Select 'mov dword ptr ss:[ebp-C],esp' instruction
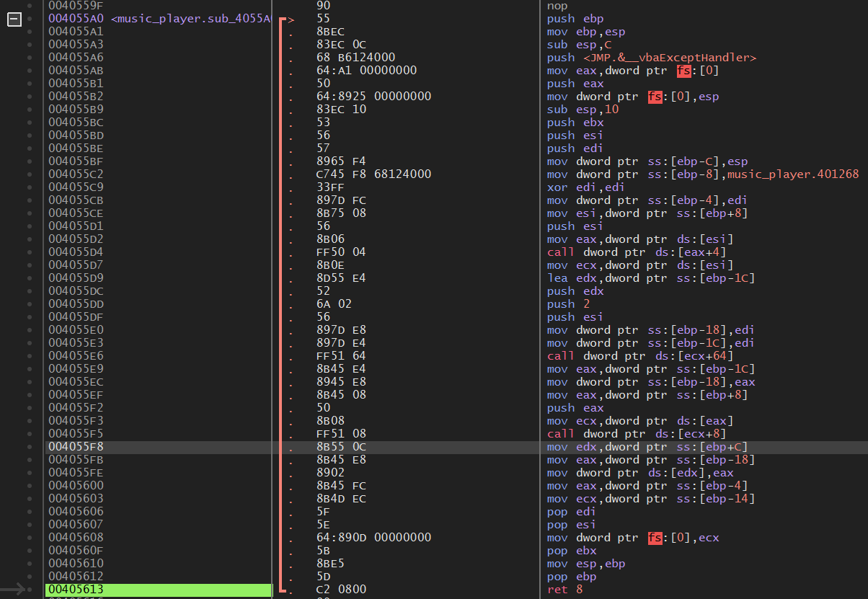Image resolution: width=868 pixels, height=599 pixels. (x=647, y=161)
